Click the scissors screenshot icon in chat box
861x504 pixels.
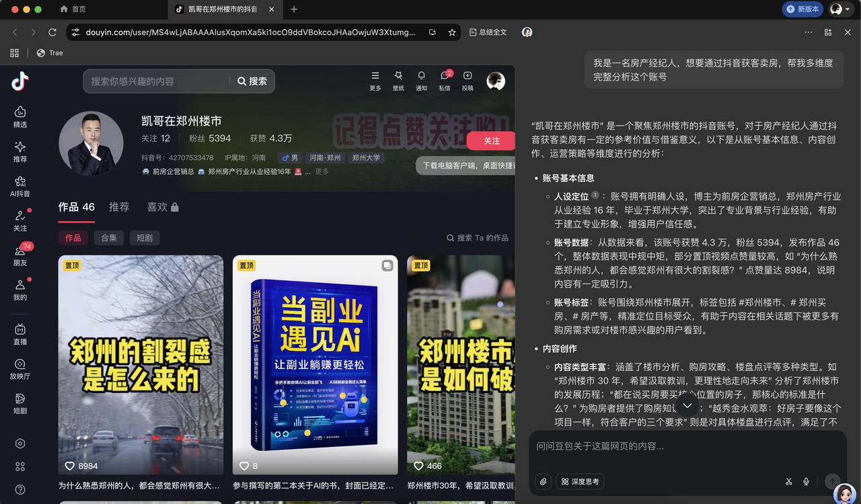coord(788,481)
